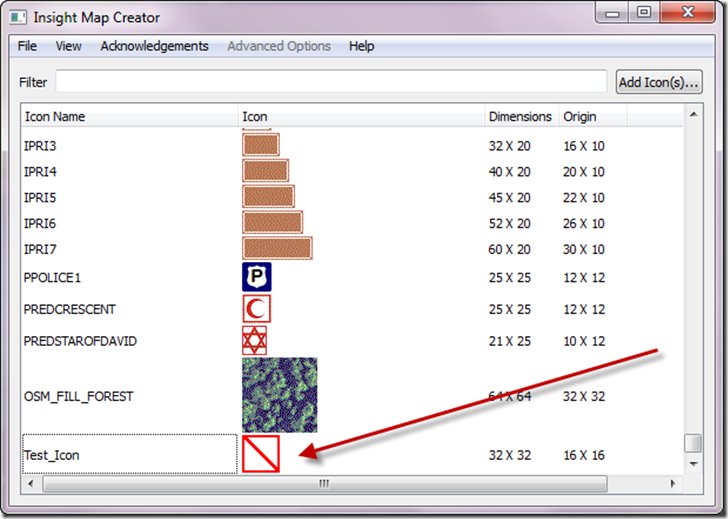Click the Test_Icon red slash icon
Screen dimensions: 728x519
pyautogui.click(x=260, y=454)
